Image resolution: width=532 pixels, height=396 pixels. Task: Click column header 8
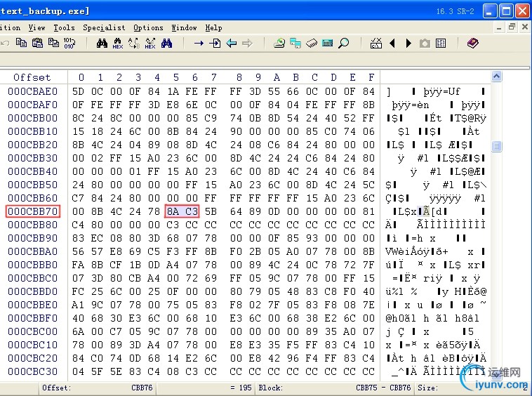pos(239,77)
